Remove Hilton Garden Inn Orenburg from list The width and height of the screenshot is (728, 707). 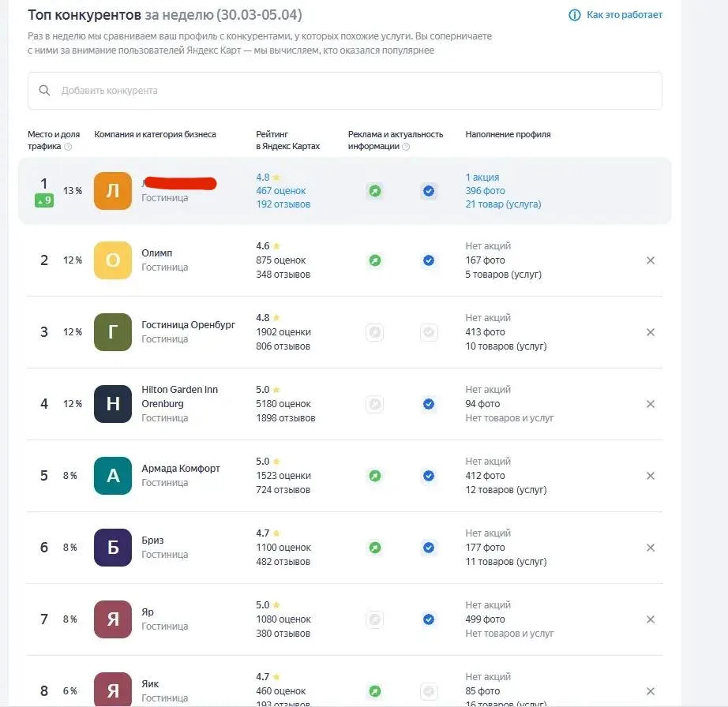pos(651,404)
